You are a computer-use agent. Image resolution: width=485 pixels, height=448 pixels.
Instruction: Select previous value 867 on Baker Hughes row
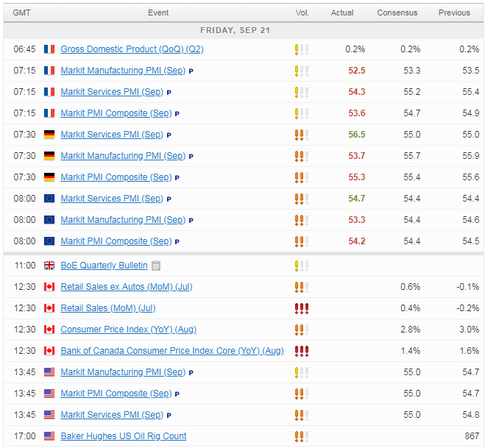click(x=472, y=436)
